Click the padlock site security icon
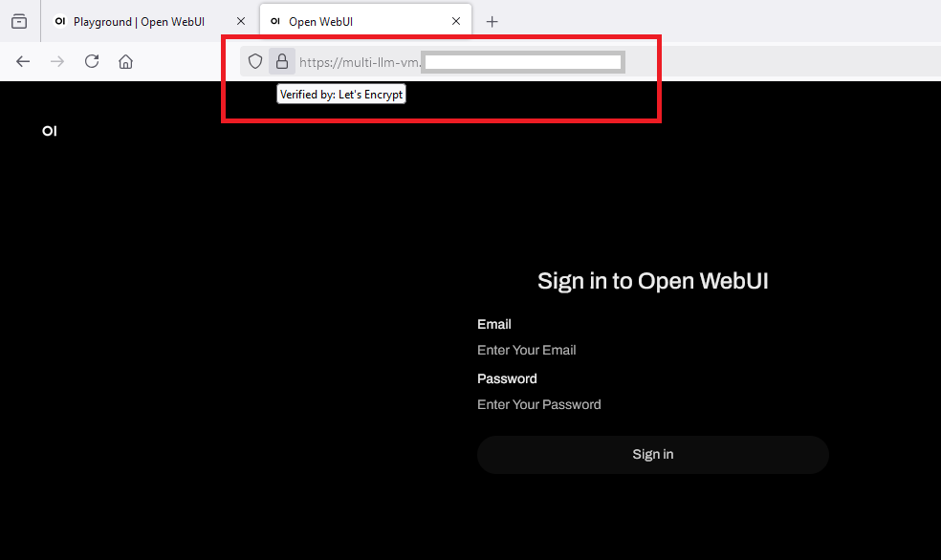The width and height of the screenshot is (941, 560). 281,62
